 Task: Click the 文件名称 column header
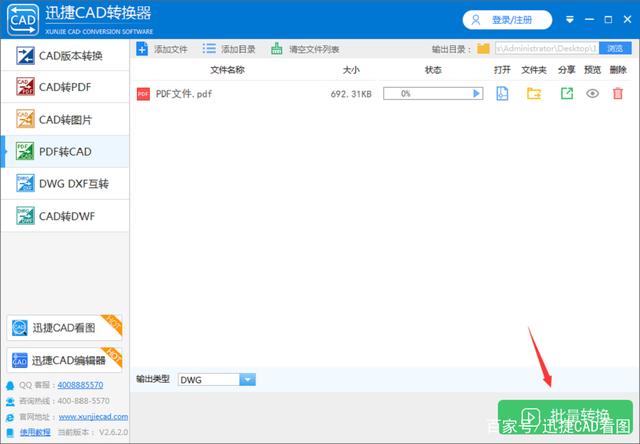pyautogui.click(x=227, y=70)
